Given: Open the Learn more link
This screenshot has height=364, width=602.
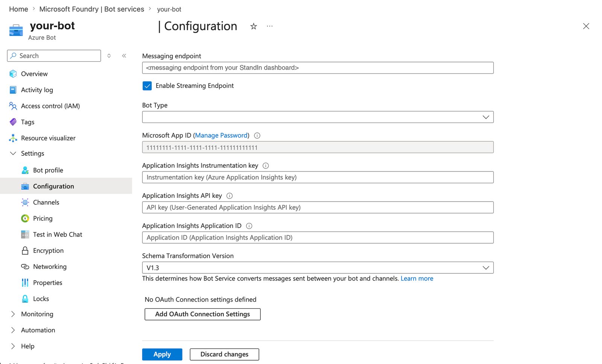Looking at the screenshot, I should 417,279.
